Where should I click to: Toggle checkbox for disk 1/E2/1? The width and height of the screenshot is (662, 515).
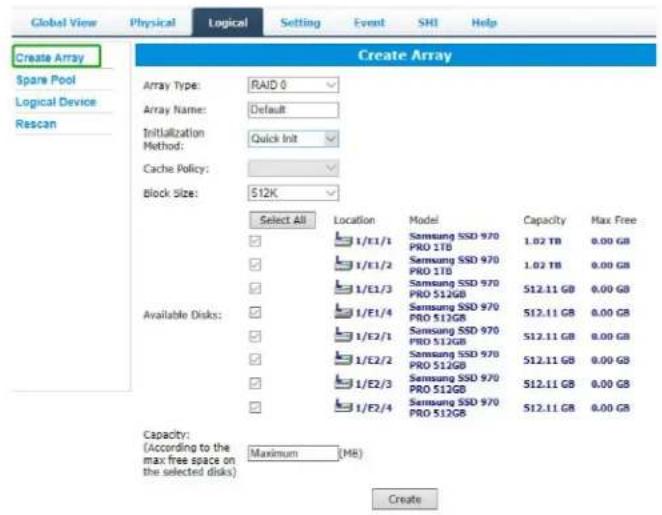tap(255, 336)
